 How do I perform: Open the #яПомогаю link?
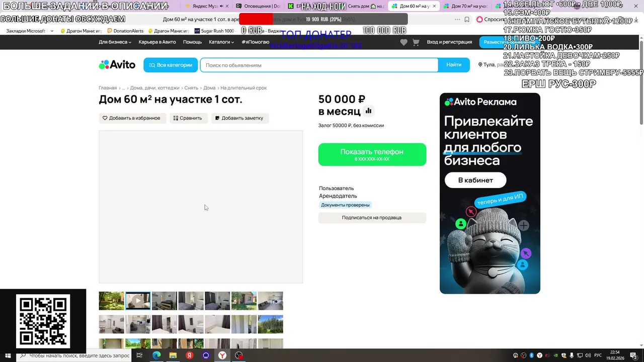(x=256, y=42)
